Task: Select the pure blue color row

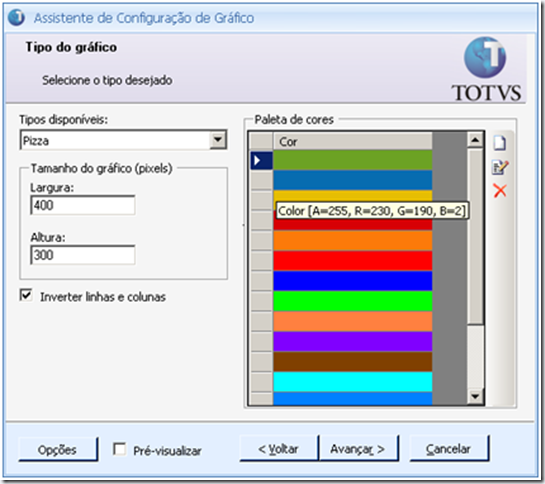Action: point(352,281)
